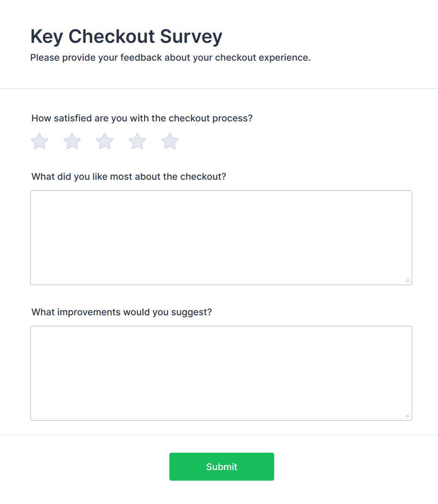
Task: Choose the fourth star rating
Action: pyautogui.click(x=138, y=141)
